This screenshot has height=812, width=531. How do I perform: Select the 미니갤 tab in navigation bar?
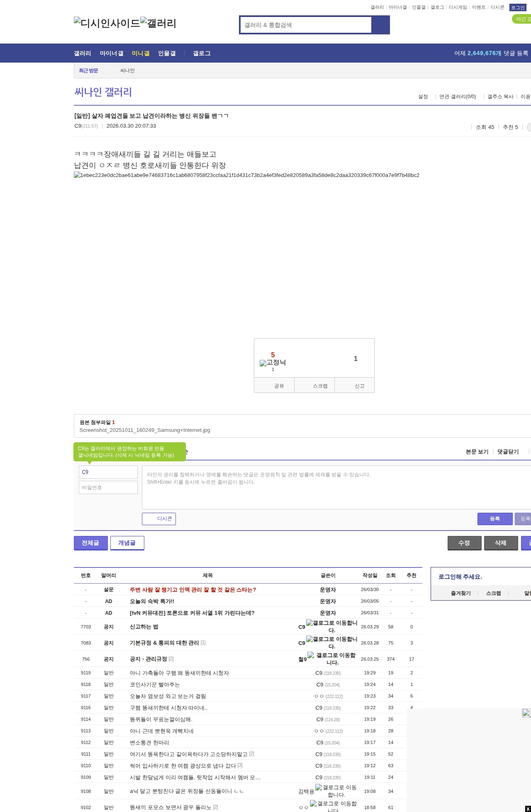coord(141,53)
